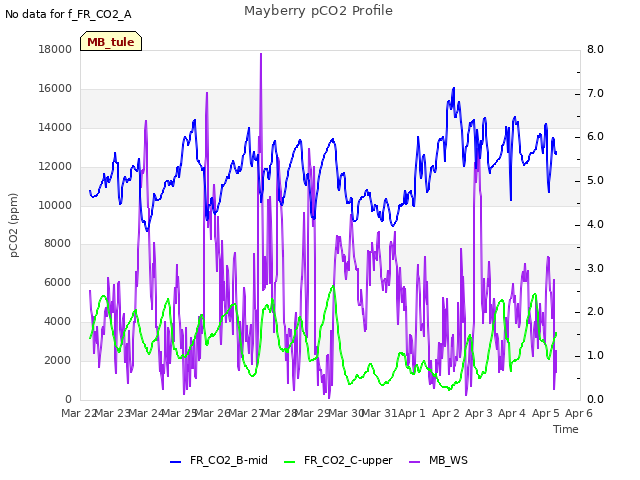Viewport: 640px width, 480px height.
Task: Click the 1.0 tick on right axis
Action: coord(595,356)
